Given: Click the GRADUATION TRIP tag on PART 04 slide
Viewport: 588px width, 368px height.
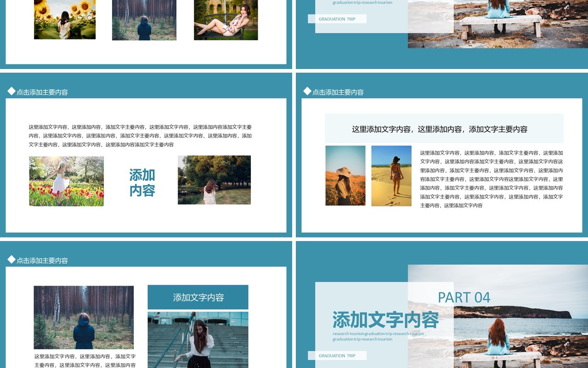Looking at the screenshot, I should [x=337, y=356].
